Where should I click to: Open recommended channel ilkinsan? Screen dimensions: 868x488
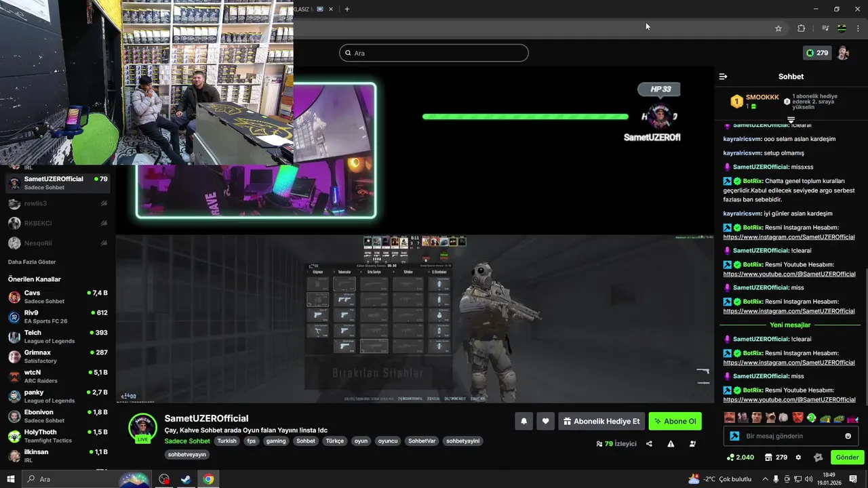click(x=58, y=455)
